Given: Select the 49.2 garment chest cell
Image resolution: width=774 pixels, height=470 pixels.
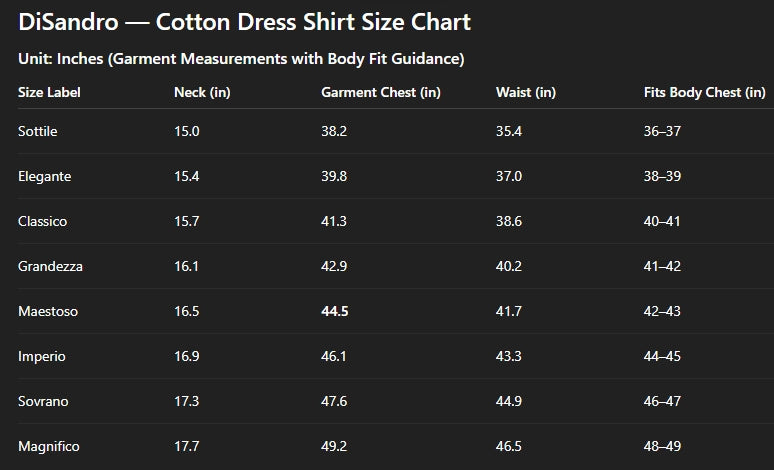Looking at the screenshot, I should 334,446.
